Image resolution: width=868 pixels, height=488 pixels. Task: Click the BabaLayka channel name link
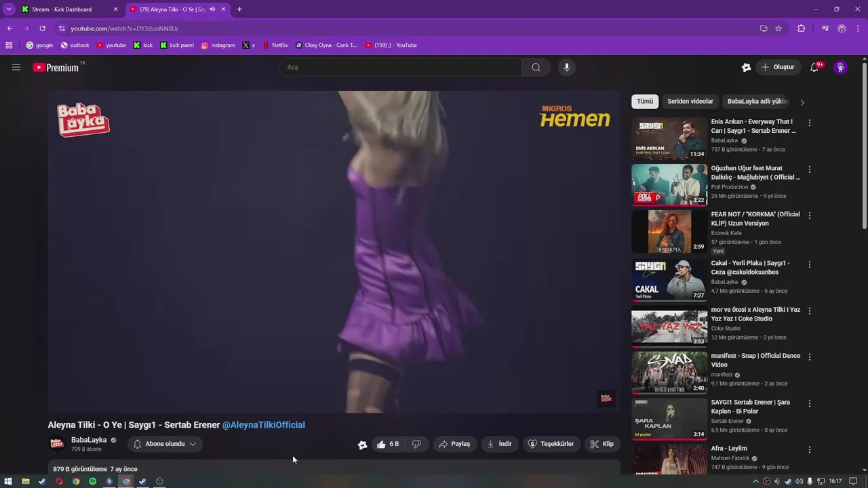(x=89, y=440)
